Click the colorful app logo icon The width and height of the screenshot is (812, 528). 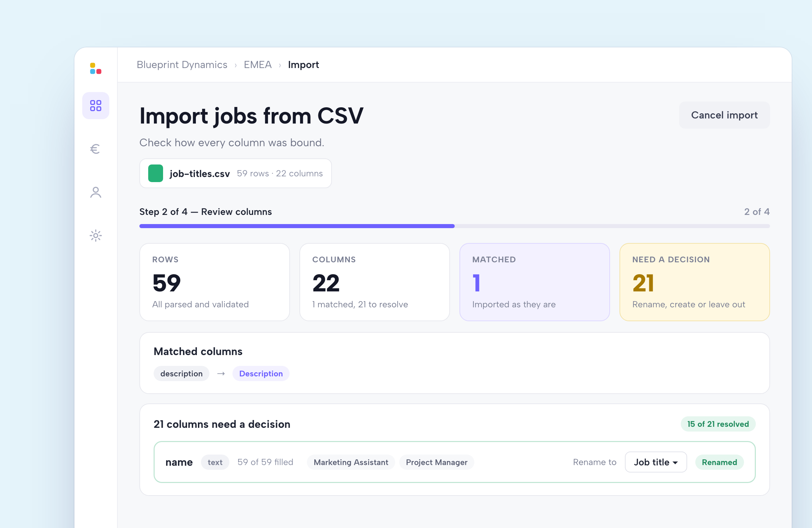coord(95,68)
